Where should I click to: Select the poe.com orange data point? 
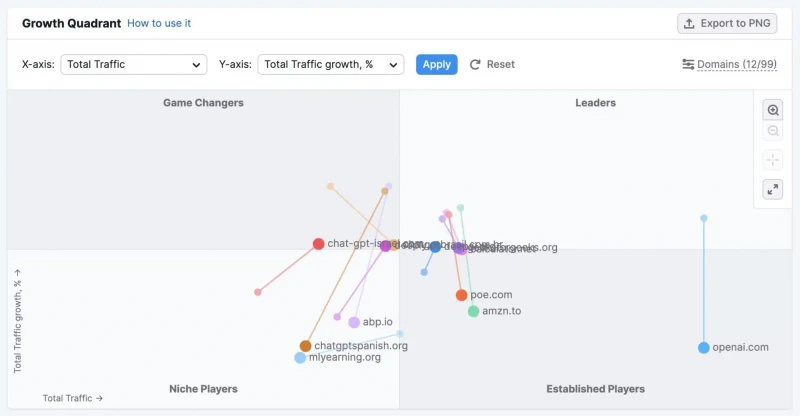point(461,295)
